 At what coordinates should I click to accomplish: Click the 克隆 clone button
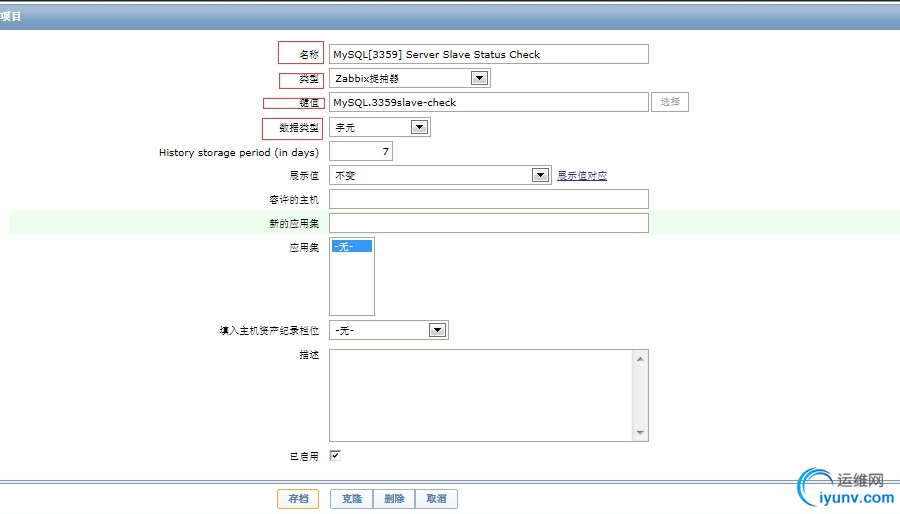(352, 499)
